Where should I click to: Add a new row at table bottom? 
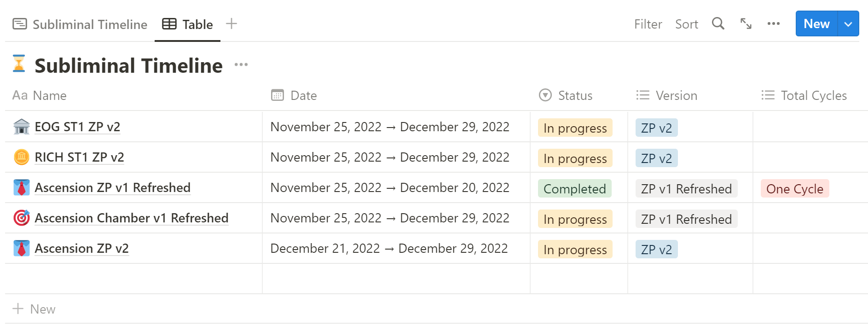pos(34,309)
